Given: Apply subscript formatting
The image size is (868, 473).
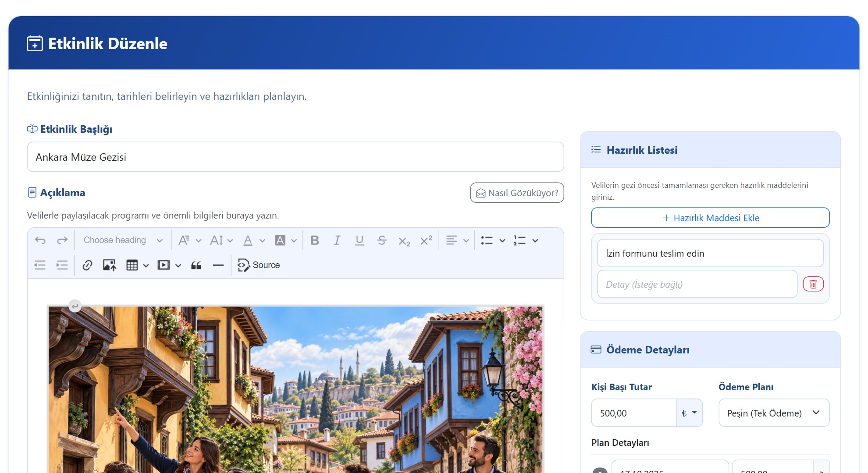Looking at the screenshot, I should (x=404, y=240).
